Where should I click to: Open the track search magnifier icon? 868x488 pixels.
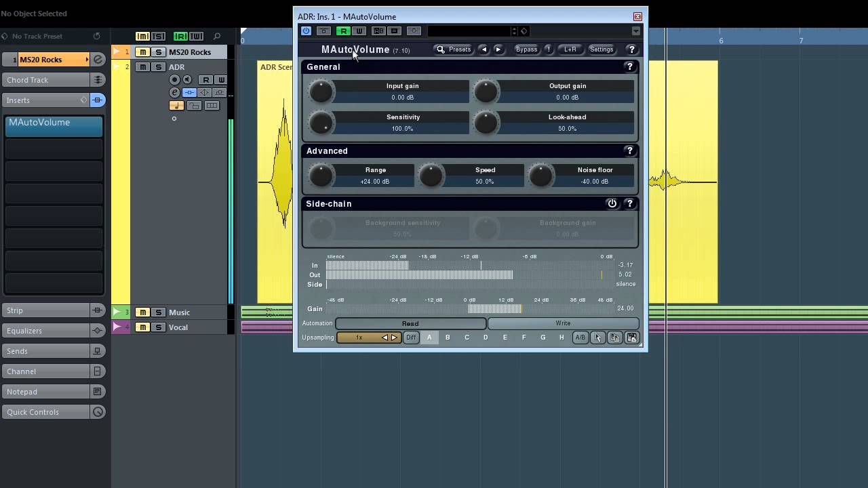(x=217, y=37)
